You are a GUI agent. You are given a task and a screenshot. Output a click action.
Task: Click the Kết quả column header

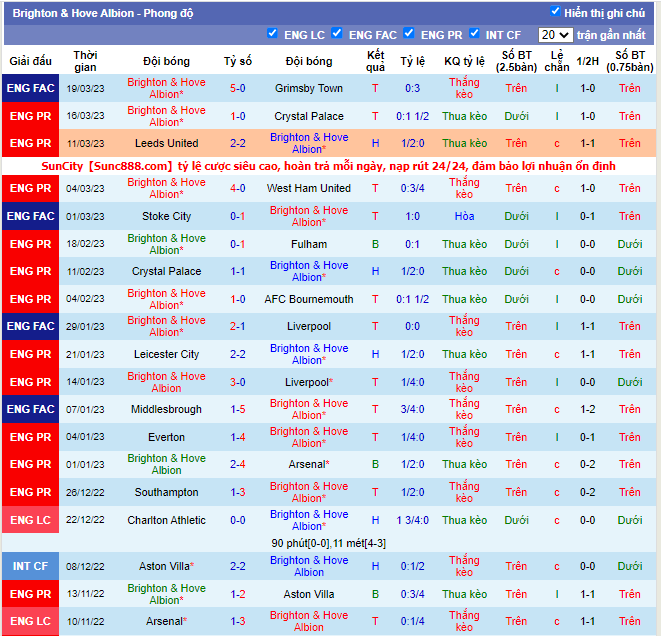[x=375, y=61]
